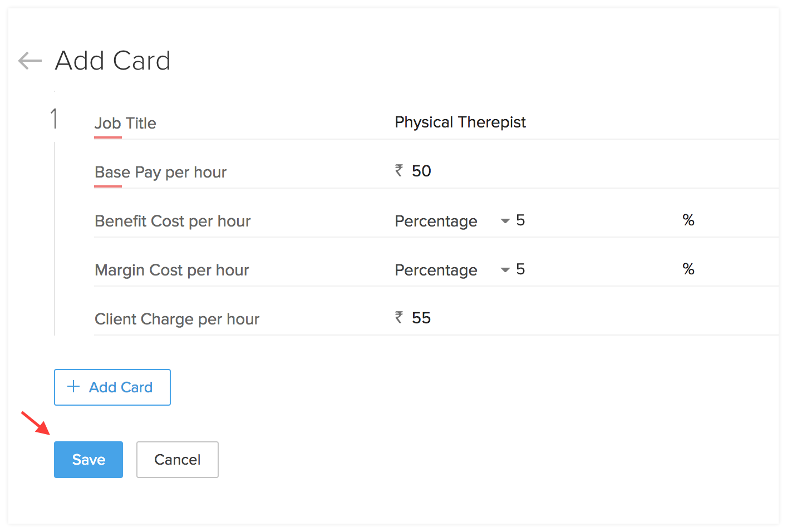Edit Job Title field Physical Therepist
Screen dimensions: 787x532
[x=460, y=122]
